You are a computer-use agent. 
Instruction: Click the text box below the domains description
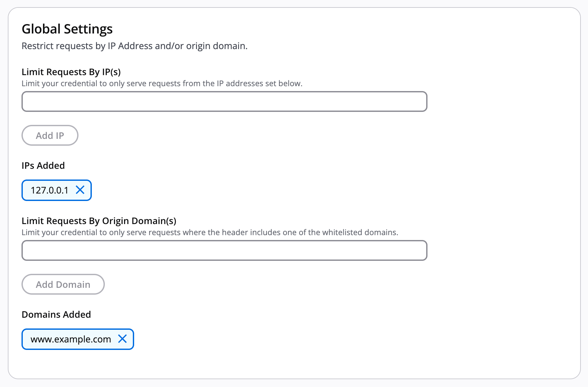tap(224, 250)
